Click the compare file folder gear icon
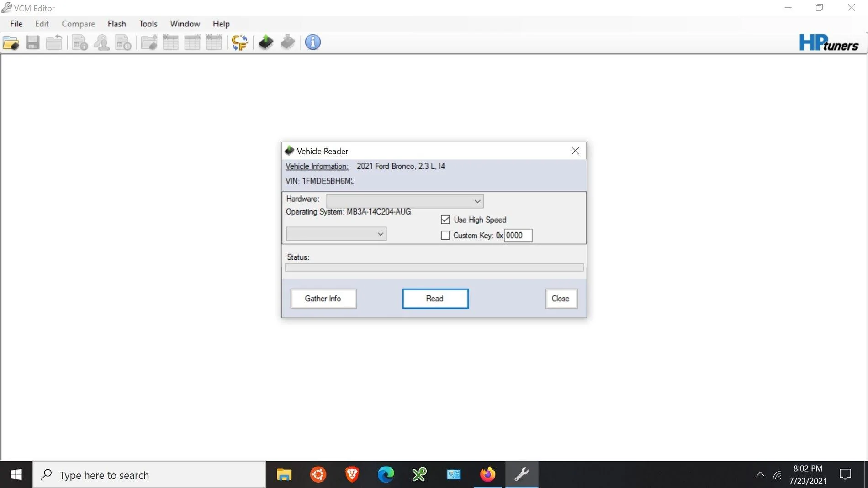This screenshot has height=488, width=868. 149,42
